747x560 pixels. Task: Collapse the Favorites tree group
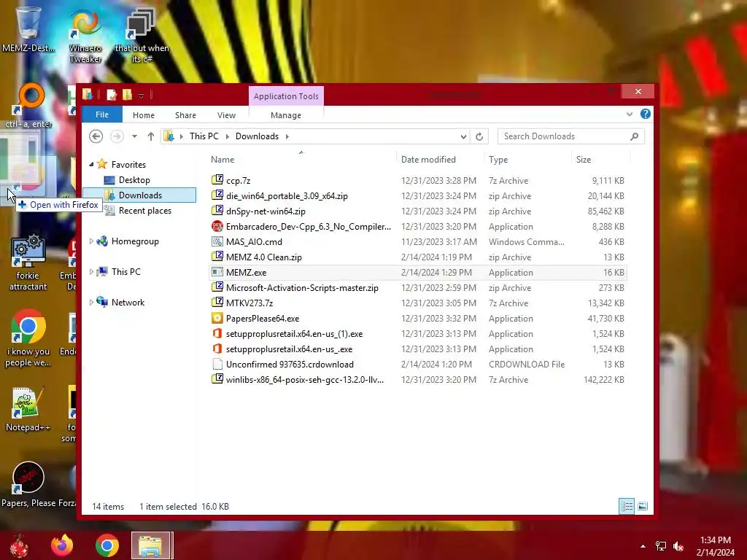coord(91,164)
